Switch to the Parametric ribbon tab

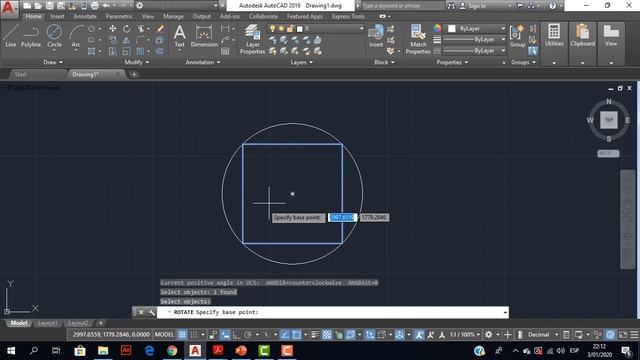click(x=119, y=16)
